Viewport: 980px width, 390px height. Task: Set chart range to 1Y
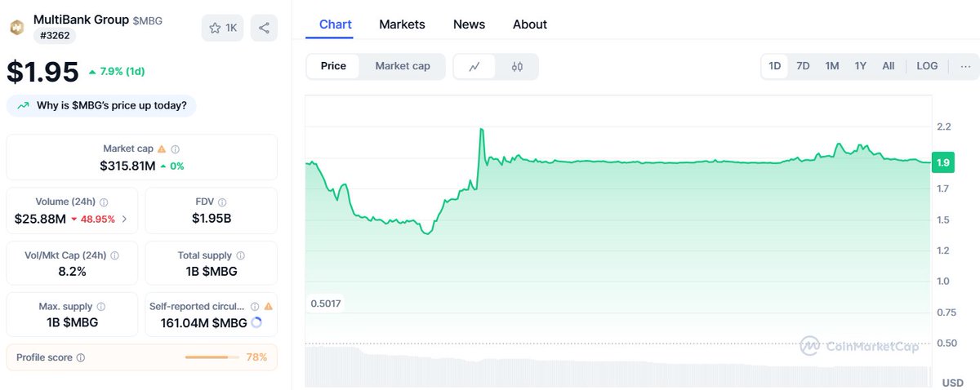[860, 66]
